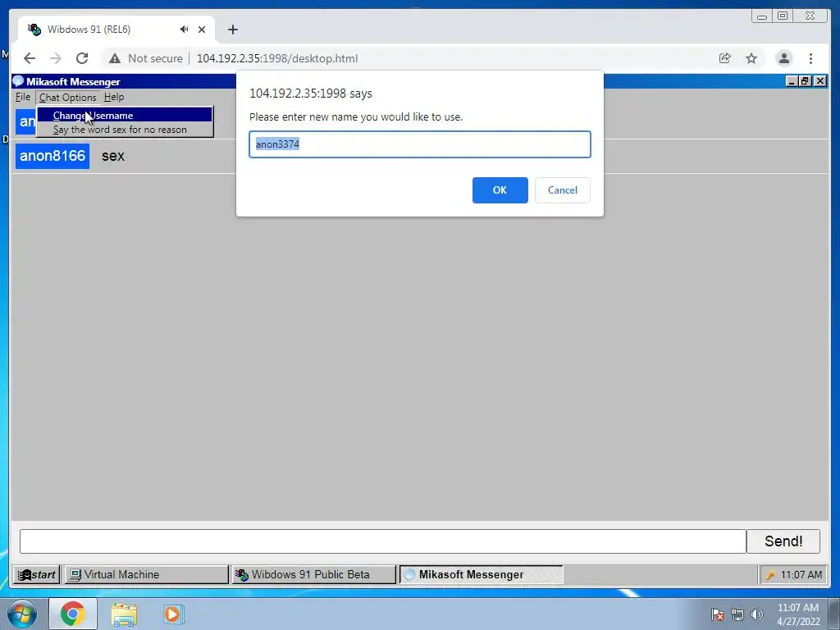Click the new name input field

(420, 144)
